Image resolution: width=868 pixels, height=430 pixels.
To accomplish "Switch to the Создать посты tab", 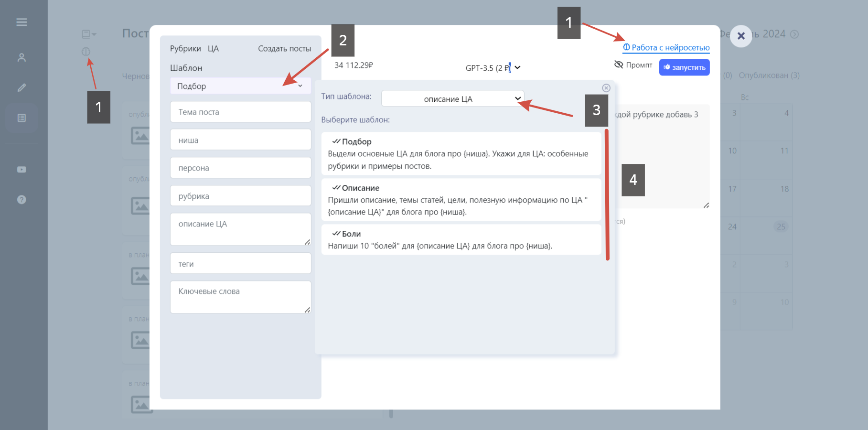I will coord(285,49).
